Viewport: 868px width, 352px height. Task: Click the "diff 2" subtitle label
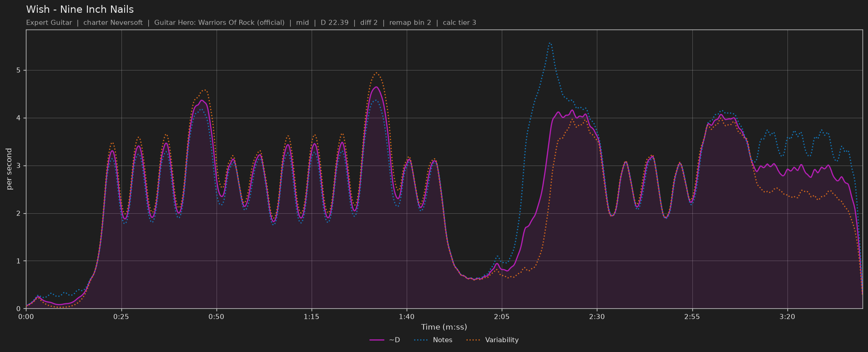tap(369, 23)
